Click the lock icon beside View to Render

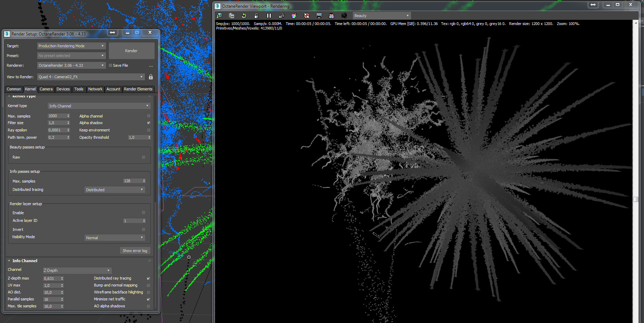coord(151,77)
